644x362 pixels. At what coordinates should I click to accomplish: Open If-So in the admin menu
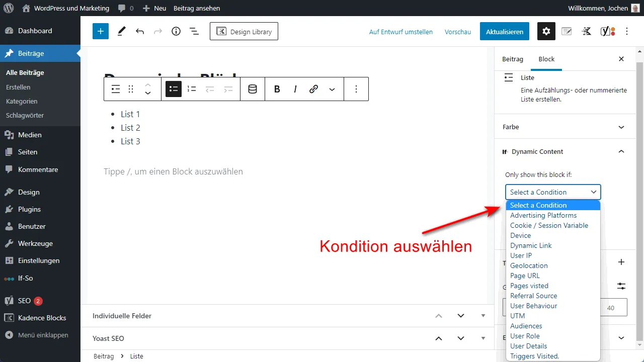(40, 278)
